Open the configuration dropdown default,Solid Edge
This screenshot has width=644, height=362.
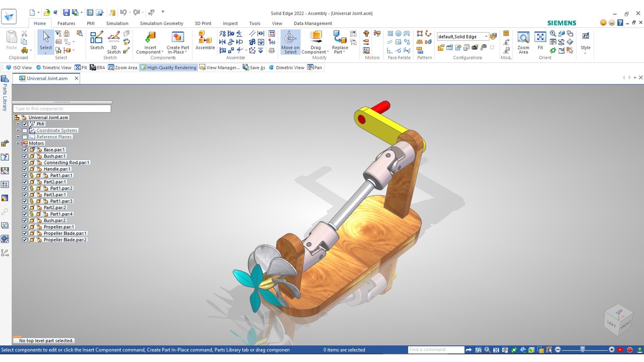[486, 37]
